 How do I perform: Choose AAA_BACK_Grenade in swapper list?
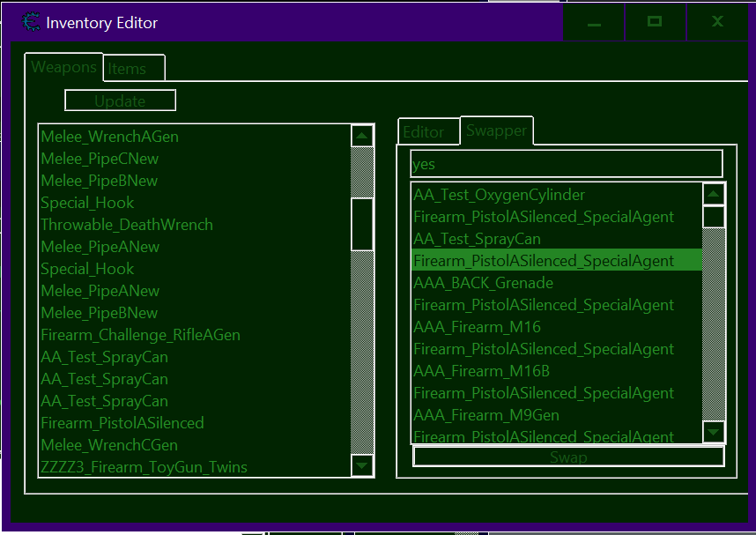point(483,283)
